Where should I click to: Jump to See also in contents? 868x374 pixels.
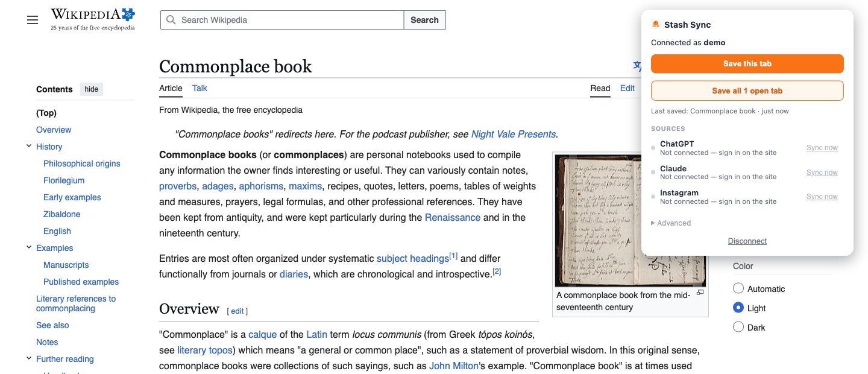coord(52,325)
